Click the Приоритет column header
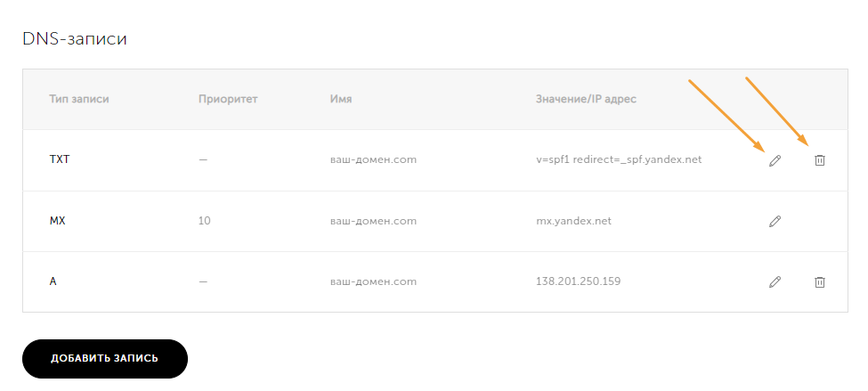 [228, 99]
